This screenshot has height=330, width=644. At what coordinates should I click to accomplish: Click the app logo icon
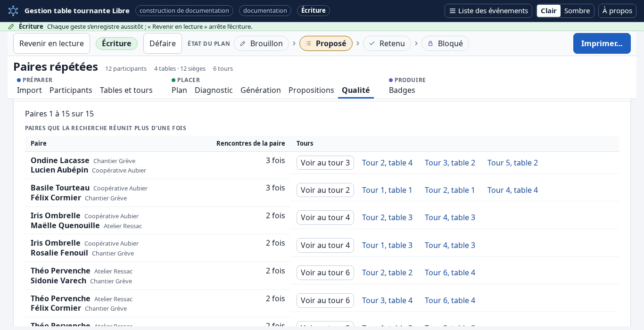(13, 10)
